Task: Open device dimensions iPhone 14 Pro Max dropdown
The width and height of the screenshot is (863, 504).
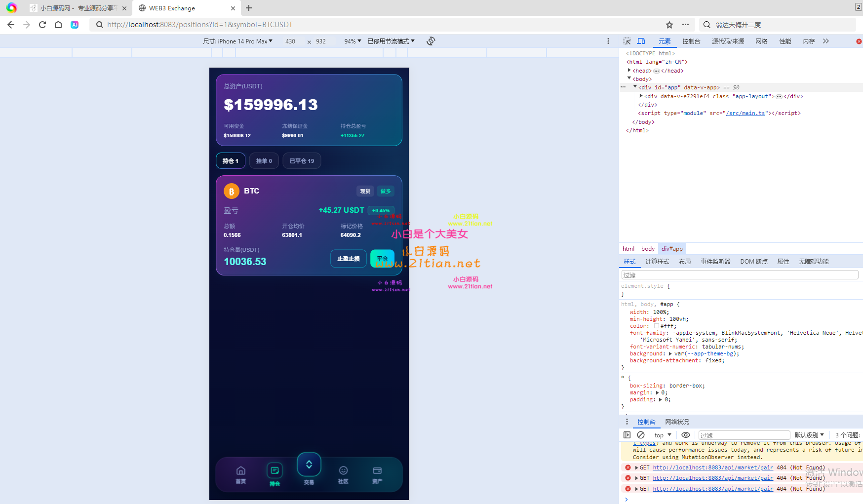Action: [237, 41]
